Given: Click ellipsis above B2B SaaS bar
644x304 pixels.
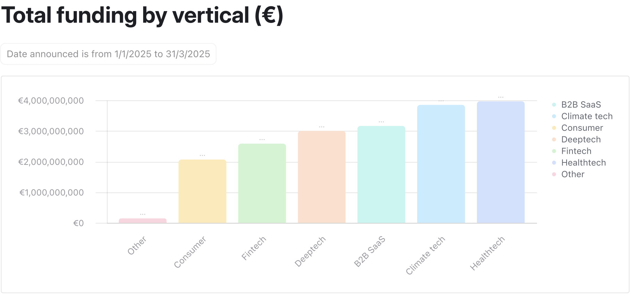Looking at the screenshot, I should 381,122.
